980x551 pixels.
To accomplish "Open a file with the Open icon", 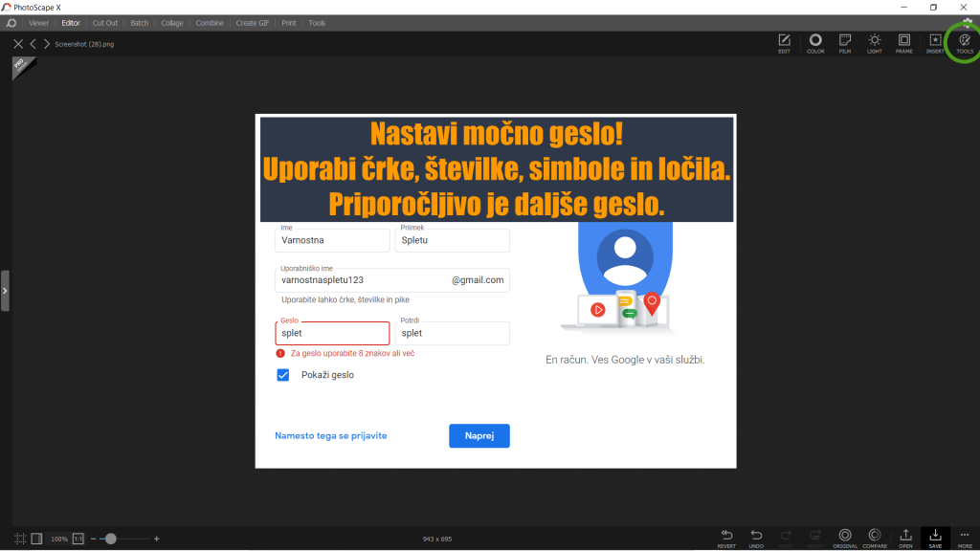I will [905, 538].
